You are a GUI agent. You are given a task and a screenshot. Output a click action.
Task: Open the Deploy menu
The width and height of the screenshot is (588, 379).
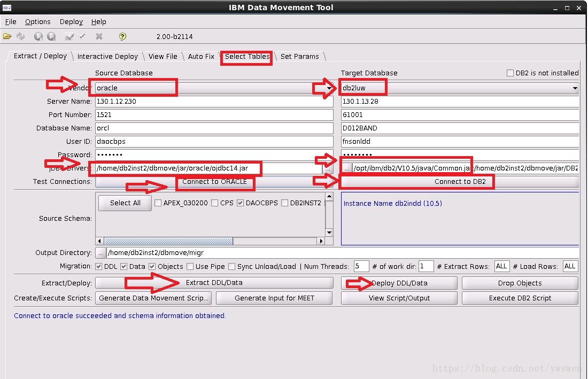pos(71,22)
